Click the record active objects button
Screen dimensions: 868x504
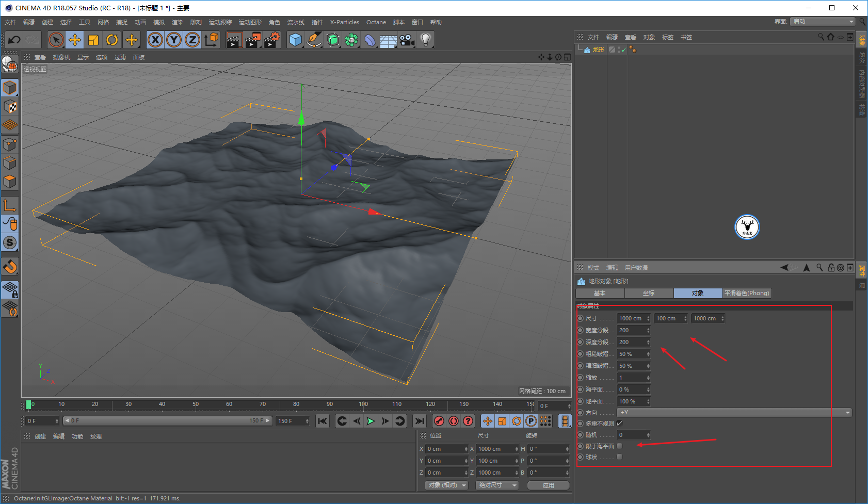[439, 421]
